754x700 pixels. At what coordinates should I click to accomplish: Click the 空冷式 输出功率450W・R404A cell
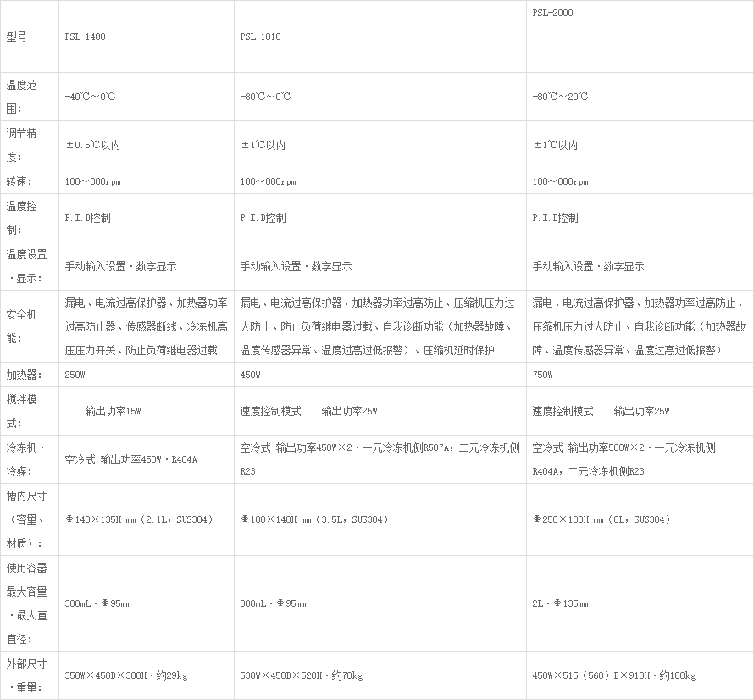(x=131, y=460)
